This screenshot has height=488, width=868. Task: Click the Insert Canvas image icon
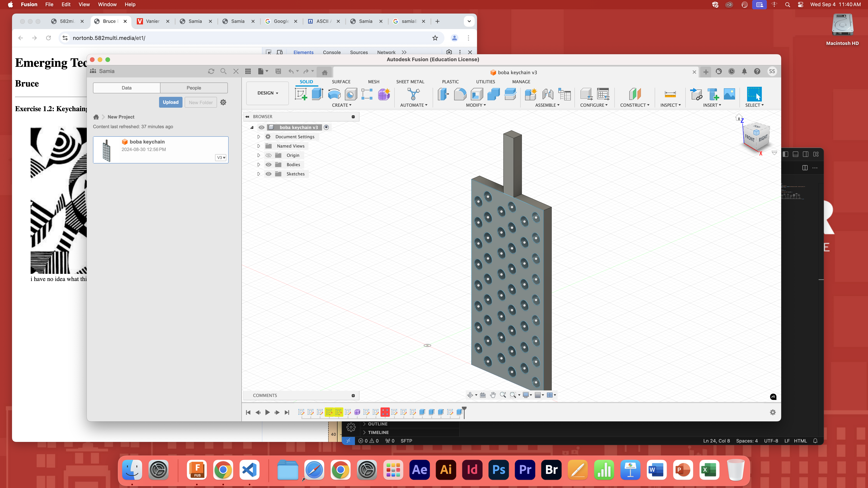(729, 94)
